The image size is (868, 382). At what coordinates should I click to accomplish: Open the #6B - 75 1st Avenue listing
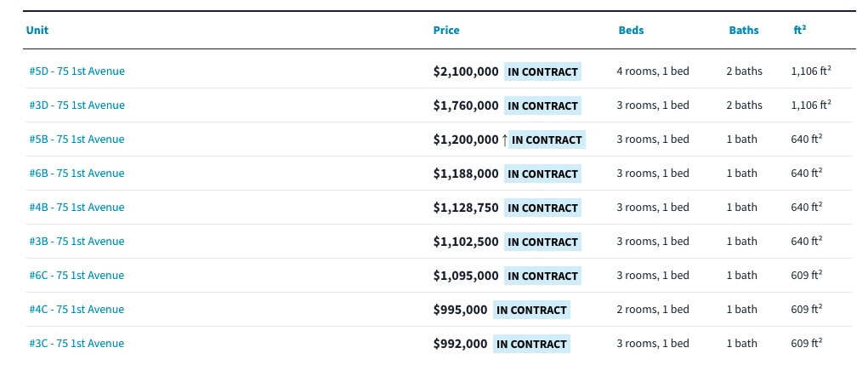(x=77, y=174)
